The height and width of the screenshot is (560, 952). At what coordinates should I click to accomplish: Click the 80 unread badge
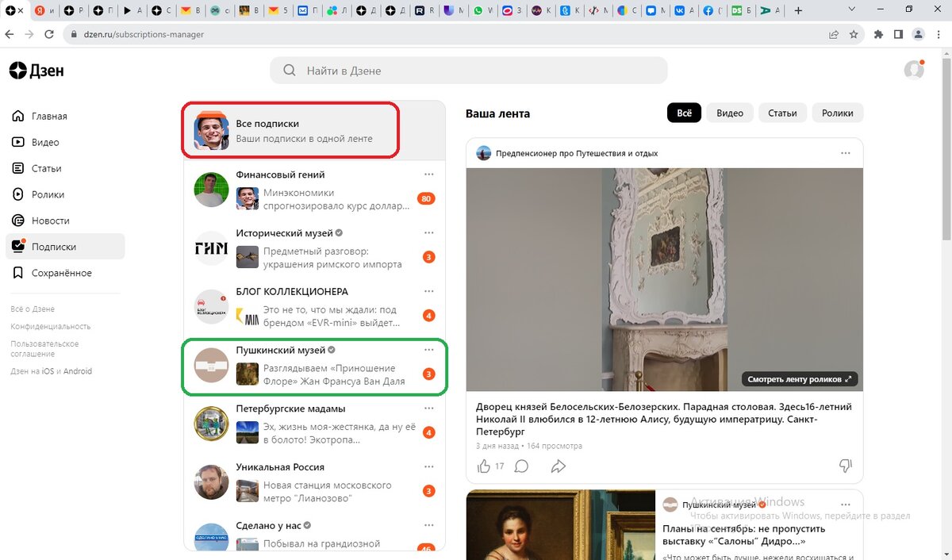(x=426, y=198)
